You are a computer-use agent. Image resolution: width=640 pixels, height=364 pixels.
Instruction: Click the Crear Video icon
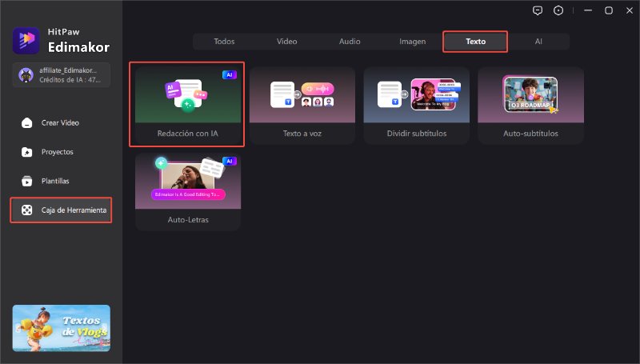coord(27,123)
